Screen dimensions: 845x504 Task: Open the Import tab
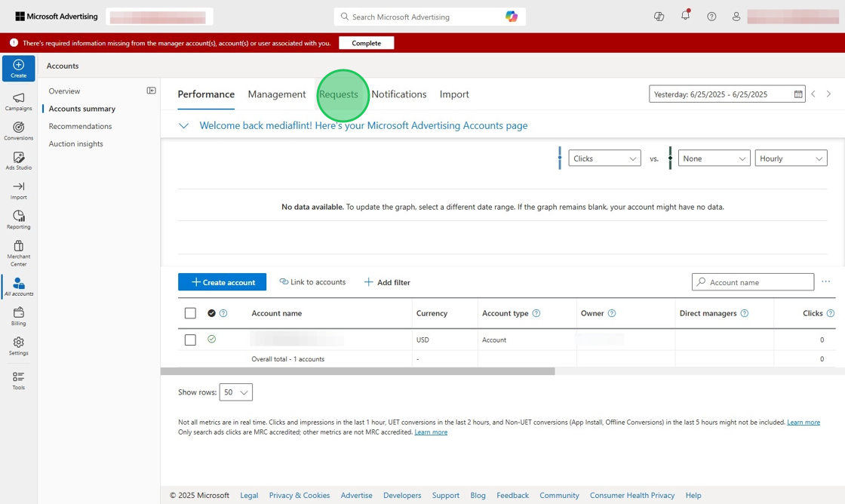(x=454, y=94)
